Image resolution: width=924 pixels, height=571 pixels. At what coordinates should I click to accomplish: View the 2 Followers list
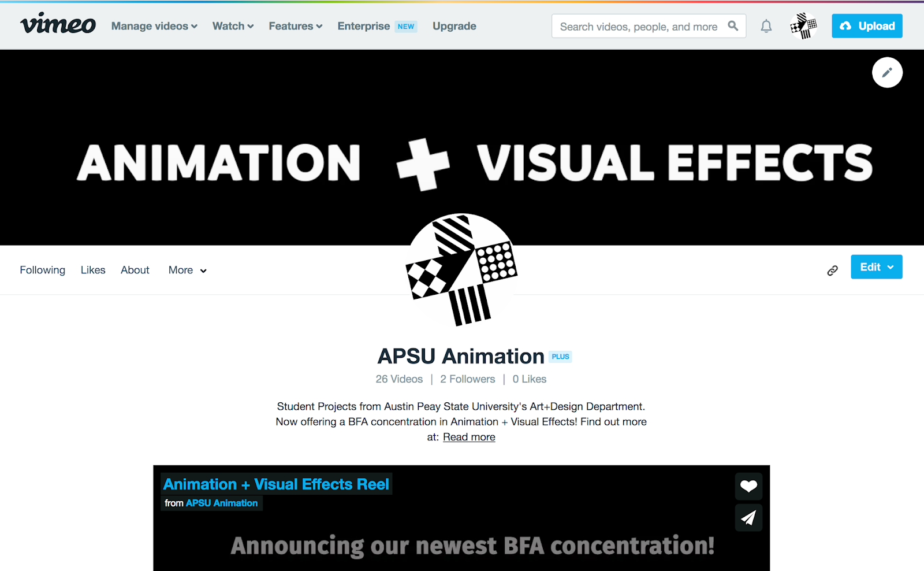pos(468,379)
